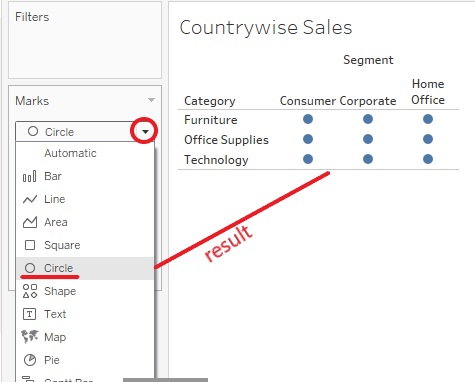Expand the Marks card menu arrow
Screen dimensions: 475x382
pyautogui.click(x=151, y=100)
